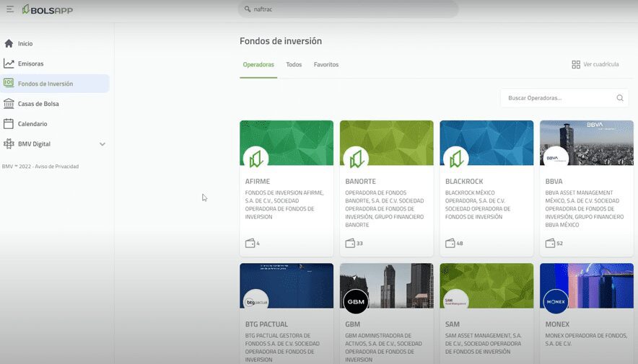This screenshot has height=364, width=638.
Task: Switch to the Favoritos tab
Action: 325,65
